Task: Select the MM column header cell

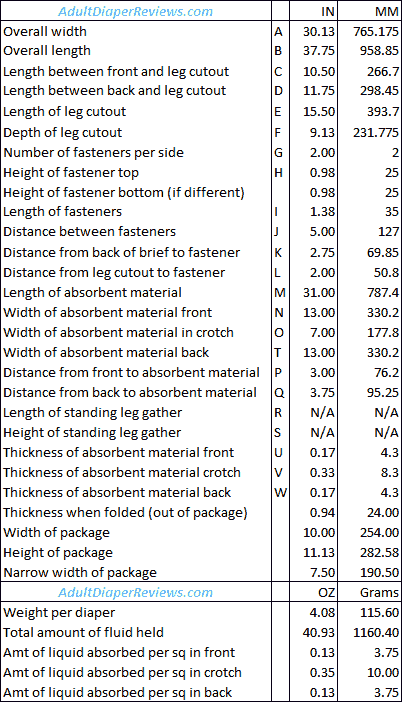Action: (x=370, y=11)
